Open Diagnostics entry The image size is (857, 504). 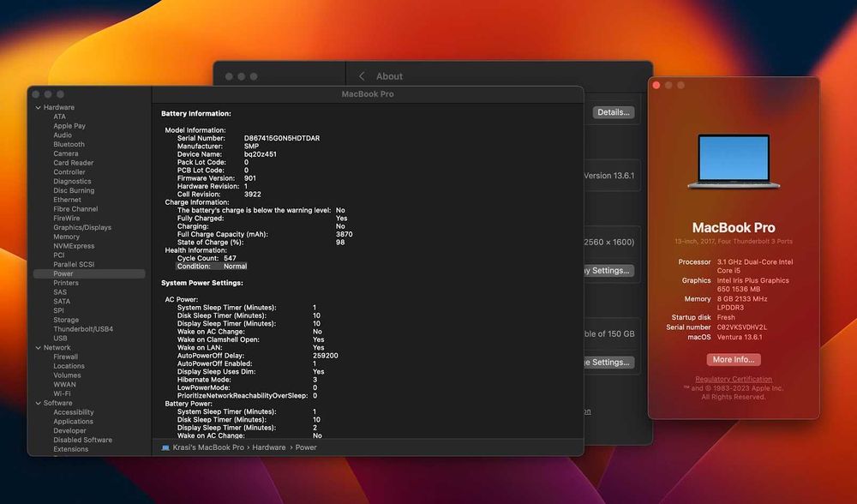tap(72, 182)
